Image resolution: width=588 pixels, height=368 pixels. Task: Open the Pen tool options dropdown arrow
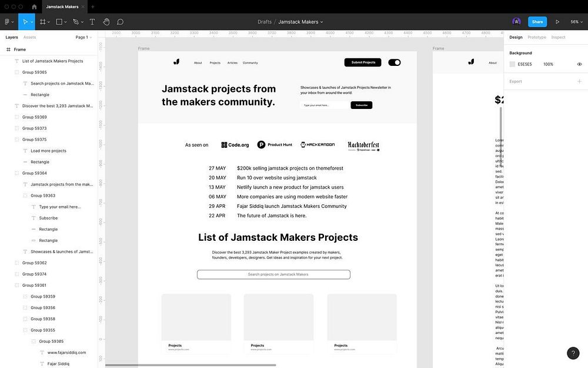(x=82, y=22)
